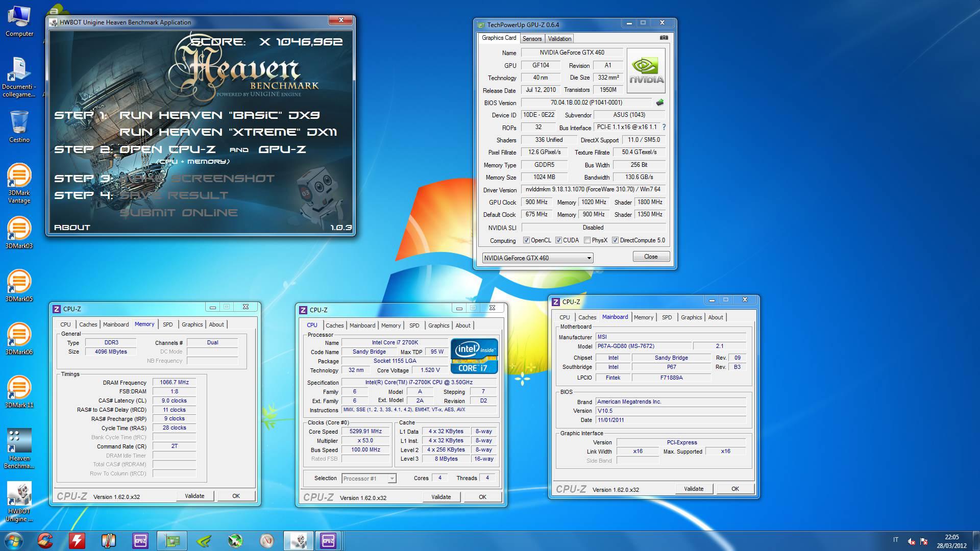Click the red flash icon in taskbar

point(77,541)
